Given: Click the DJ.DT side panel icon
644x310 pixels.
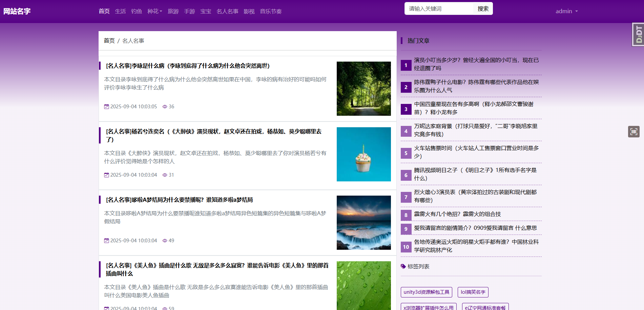Looking at the screenshot, I should (638, 34).
